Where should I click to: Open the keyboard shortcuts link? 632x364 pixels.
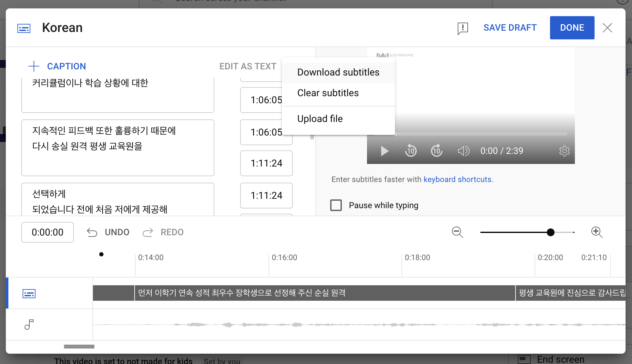click(457, 179)
